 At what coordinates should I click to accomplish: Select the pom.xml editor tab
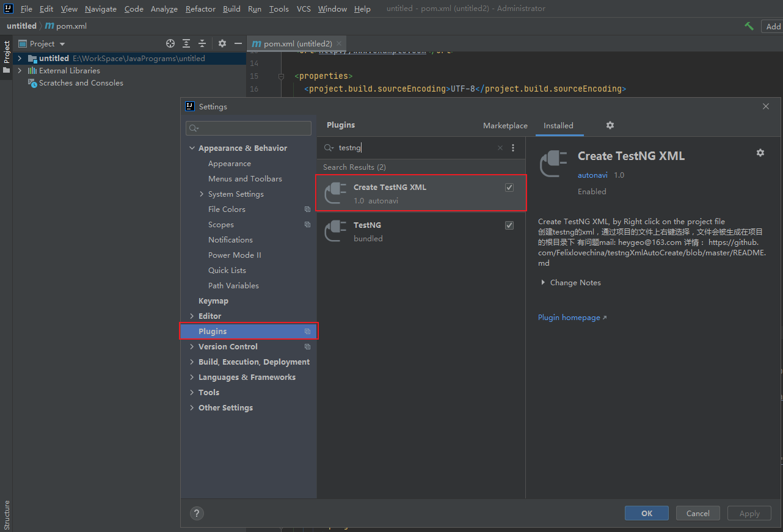296,43
